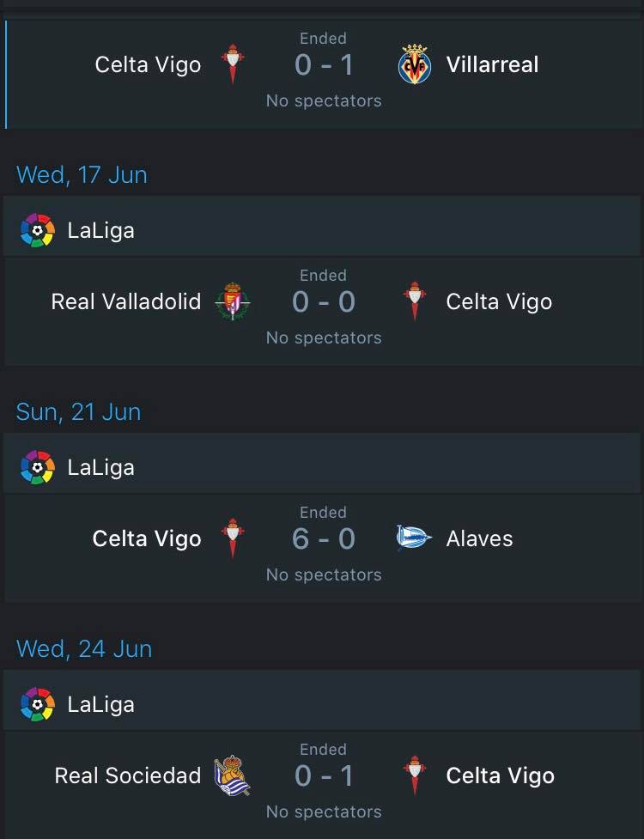
Task: Select the Villarreal team name
Action: (492, 64)
